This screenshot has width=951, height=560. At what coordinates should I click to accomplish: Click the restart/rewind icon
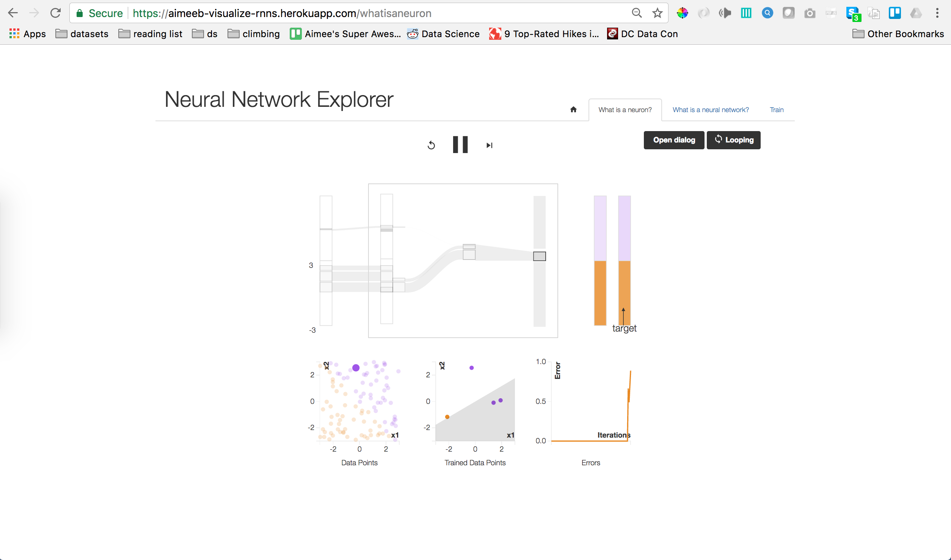click(x=431, y=145)
